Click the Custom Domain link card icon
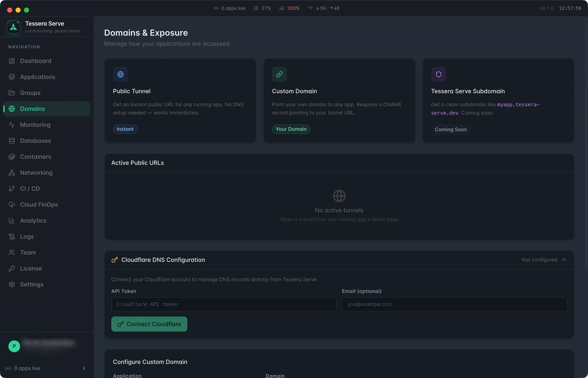 coord(280,74)
